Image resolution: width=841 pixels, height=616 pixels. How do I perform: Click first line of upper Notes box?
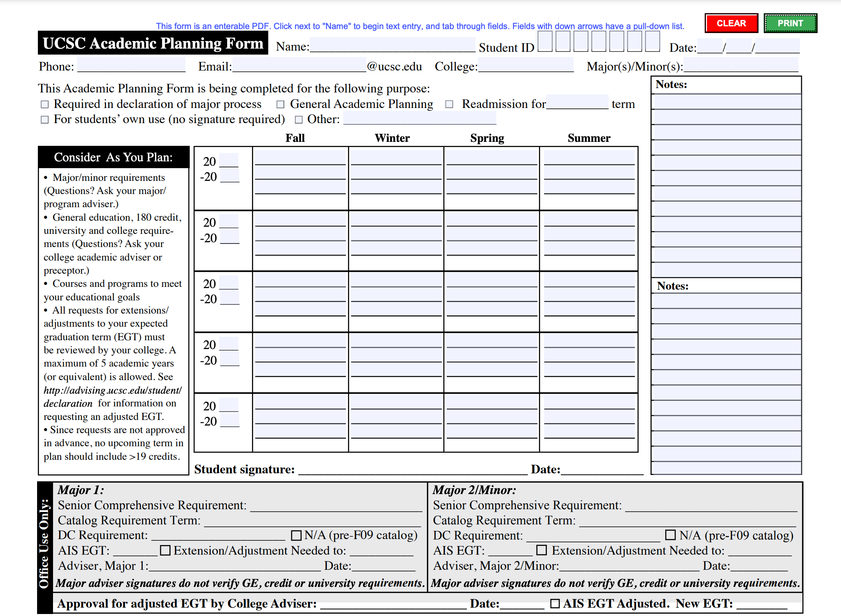tap(727, 102)
